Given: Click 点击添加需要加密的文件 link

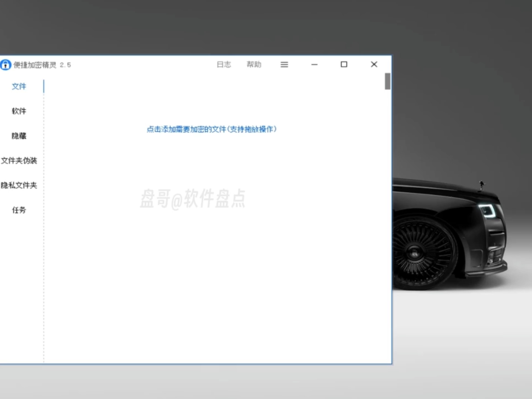Looking at the screenshot, I should click(x=212, y=129).
